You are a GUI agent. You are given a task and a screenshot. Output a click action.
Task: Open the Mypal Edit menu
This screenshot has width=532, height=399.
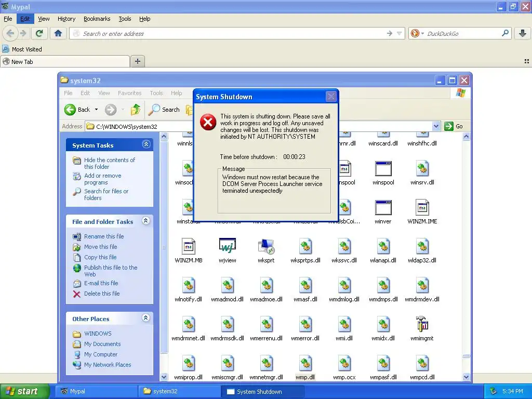coord(25,19)
